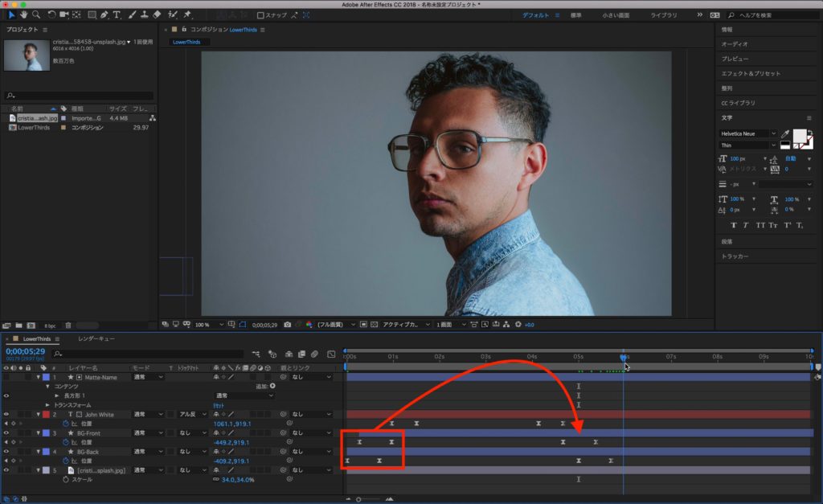Select LowerThirds composition in project list

coord(34,127)
